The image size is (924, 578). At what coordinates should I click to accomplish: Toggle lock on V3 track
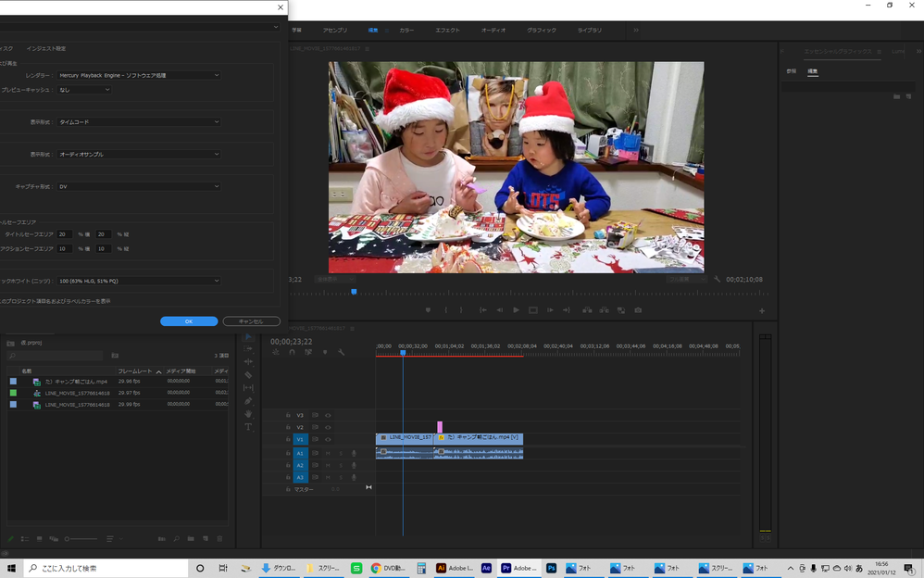(x=288, y=415)
